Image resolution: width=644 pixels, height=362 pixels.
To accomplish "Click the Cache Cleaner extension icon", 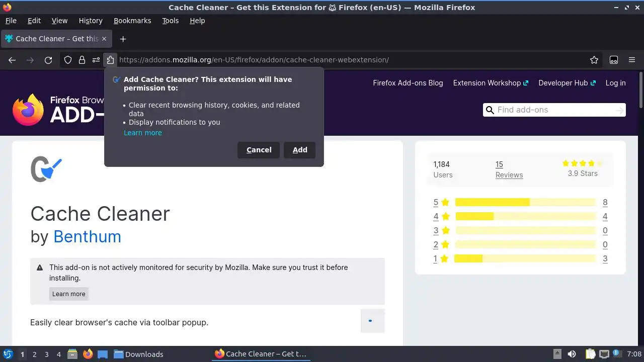I will [46, 169].
